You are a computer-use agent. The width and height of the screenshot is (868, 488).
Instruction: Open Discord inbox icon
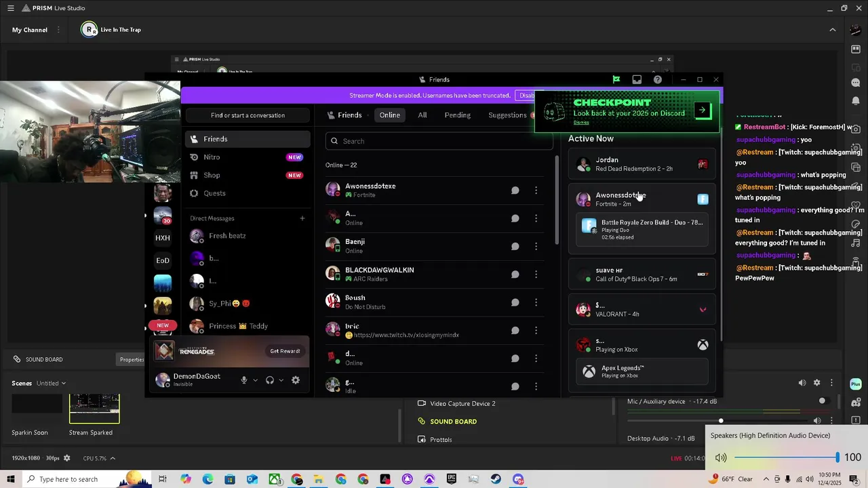[x=637, y=79]
